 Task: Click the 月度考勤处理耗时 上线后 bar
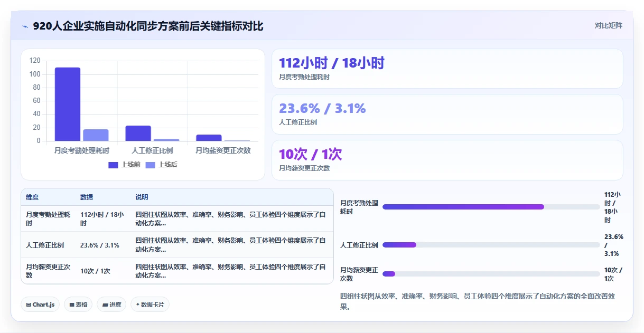click(x=96, y=135)
